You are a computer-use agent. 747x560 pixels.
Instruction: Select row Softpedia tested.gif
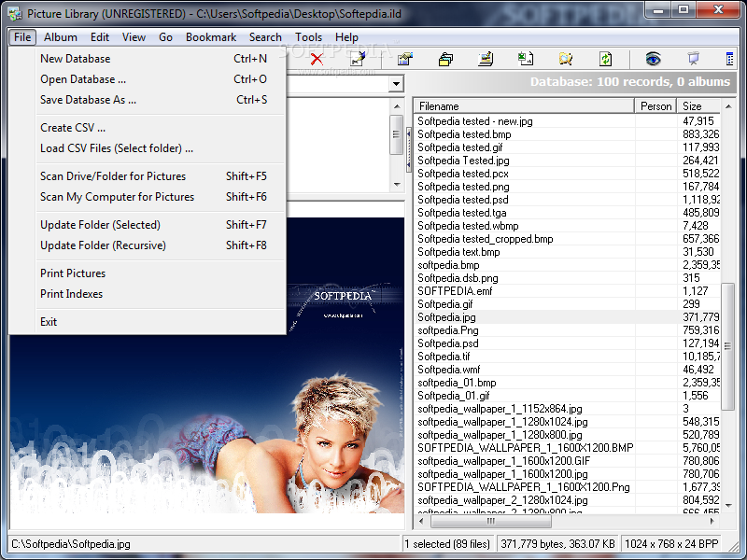[567, 147]
